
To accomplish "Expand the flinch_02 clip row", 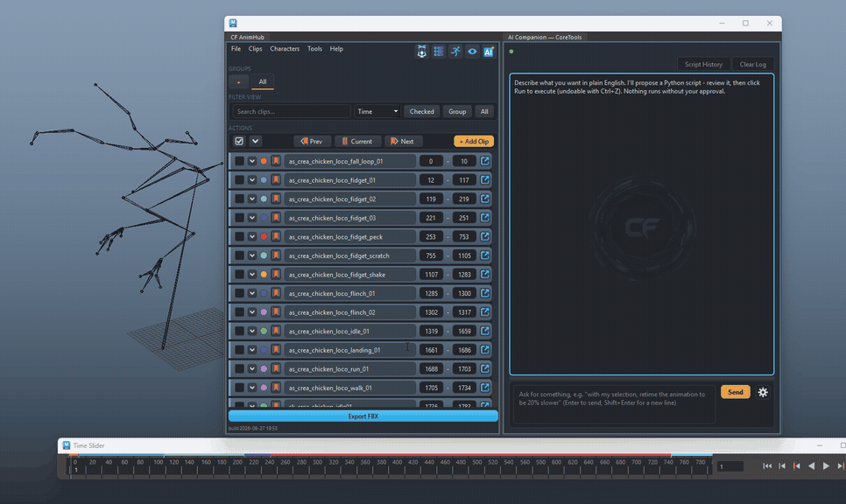I will coord(252,312).
